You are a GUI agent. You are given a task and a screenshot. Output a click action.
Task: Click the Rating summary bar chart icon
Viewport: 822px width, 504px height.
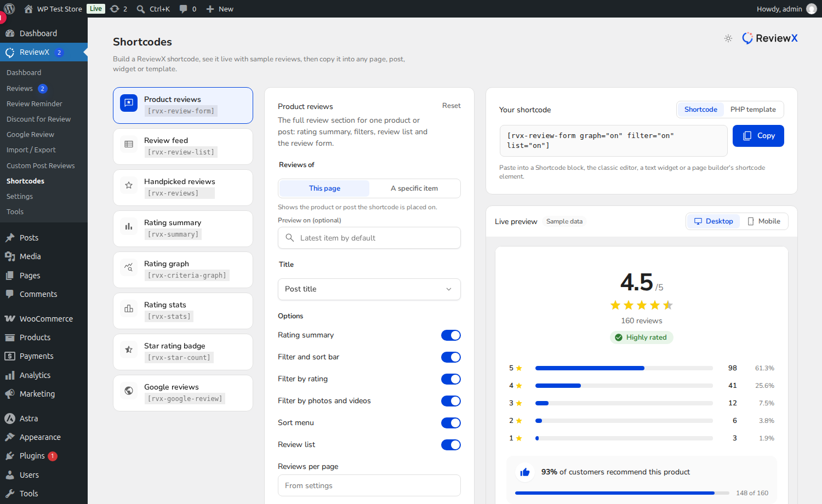coord(129,226)
